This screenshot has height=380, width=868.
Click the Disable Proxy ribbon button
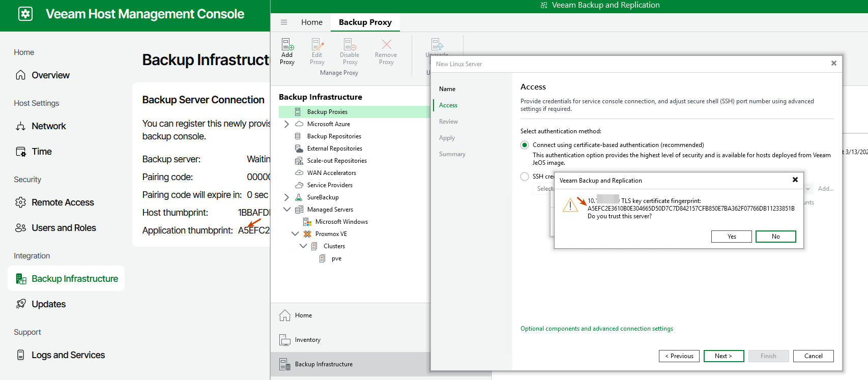click(350, 51)
